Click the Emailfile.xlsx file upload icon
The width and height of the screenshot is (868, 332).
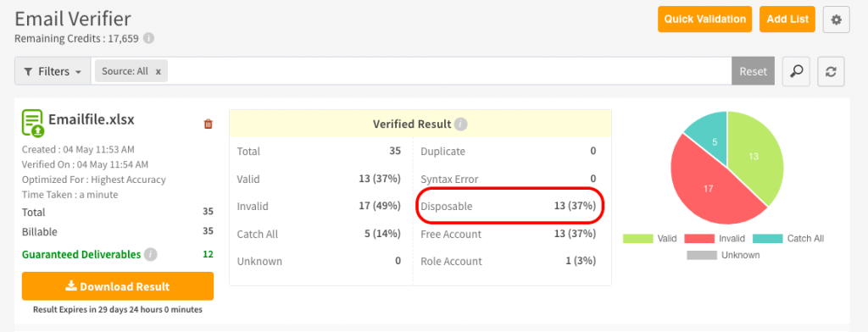click(33, 123)
